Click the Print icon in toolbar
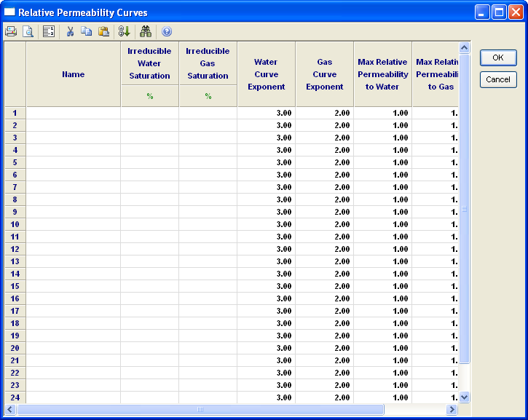Screen dimensions: 528x420 pos(11,31)
